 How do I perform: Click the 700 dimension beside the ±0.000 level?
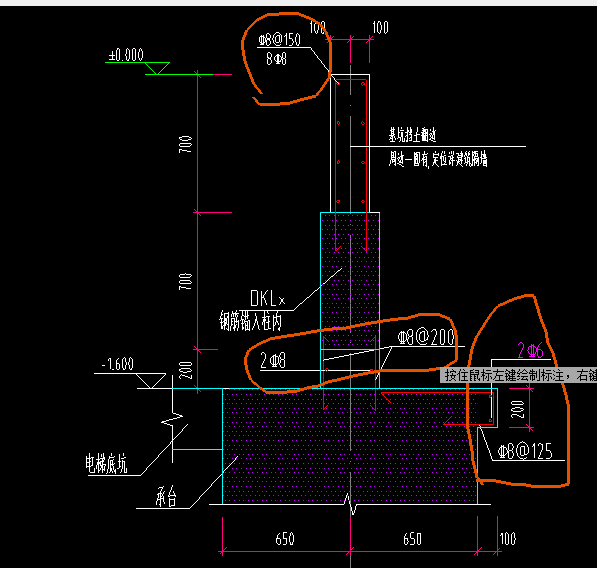(185, 144)
